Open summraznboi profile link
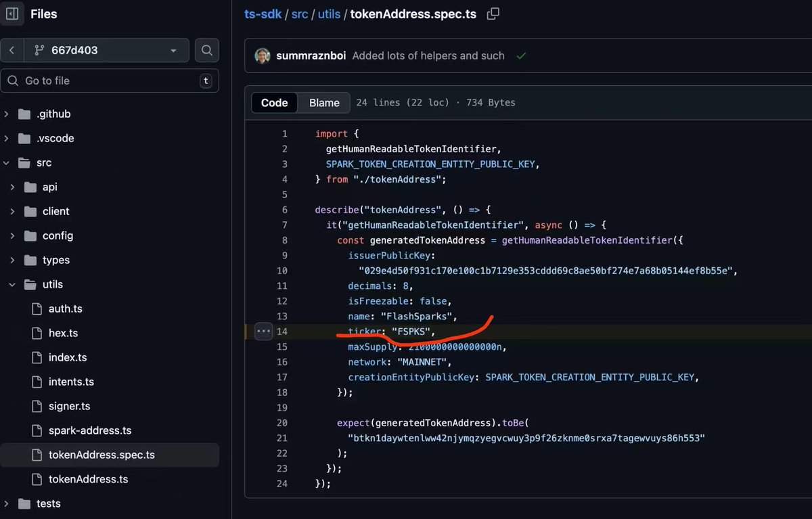Image resolution: width=812 pixels, height=519 pixels. (x=311, y=56)
